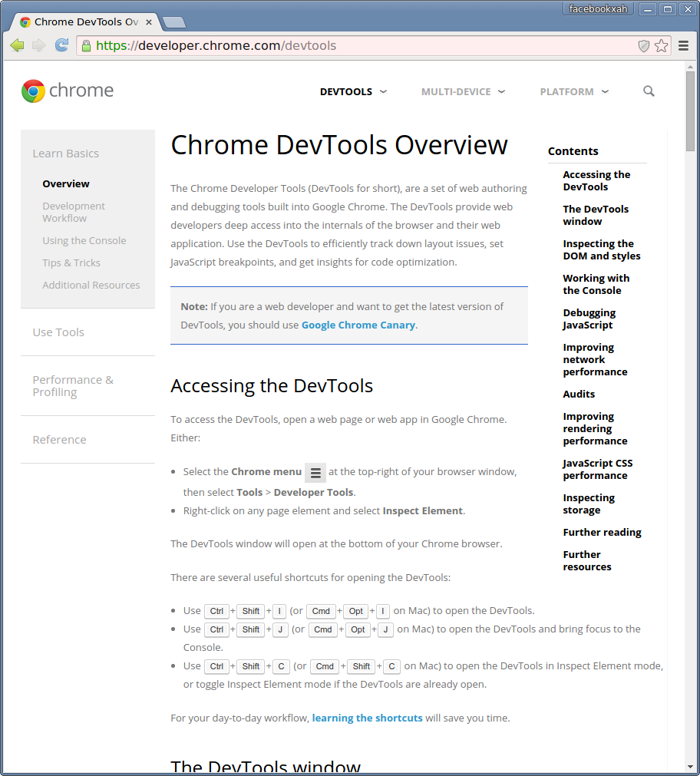Viewport: 700px width, 776px height.
Task: Jump to Further reading in Contents
Action: point(602,533)
